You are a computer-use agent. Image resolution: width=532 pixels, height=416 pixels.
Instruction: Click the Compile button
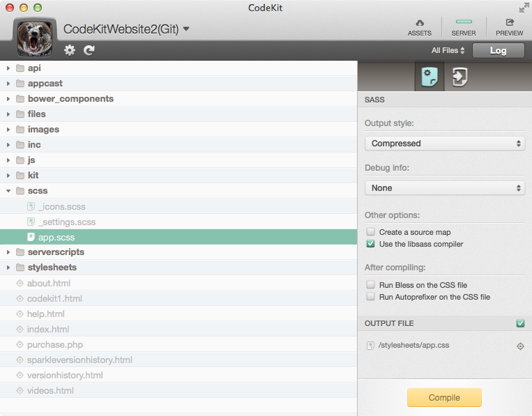[444, 398]
